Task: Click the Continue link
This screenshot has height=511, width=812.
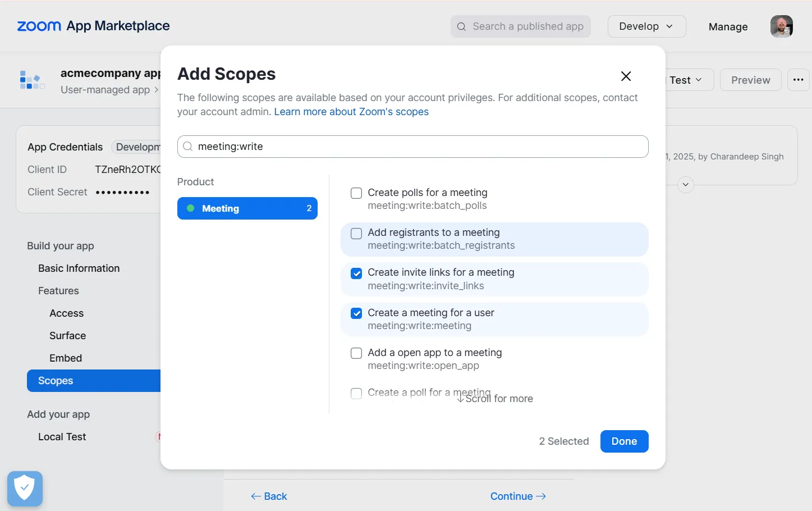Action: click(518, 496)
